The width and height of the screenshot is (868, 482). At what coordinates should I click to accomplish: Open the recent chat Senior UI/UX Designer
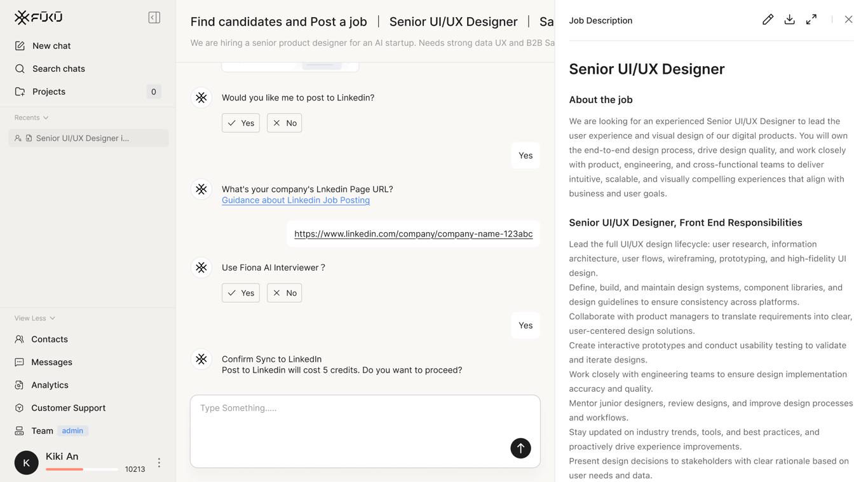click(88, 138)
